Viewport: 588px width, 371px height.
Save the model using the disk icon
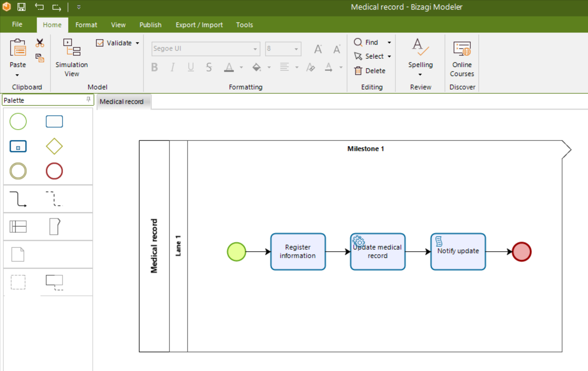click(21, 7)
